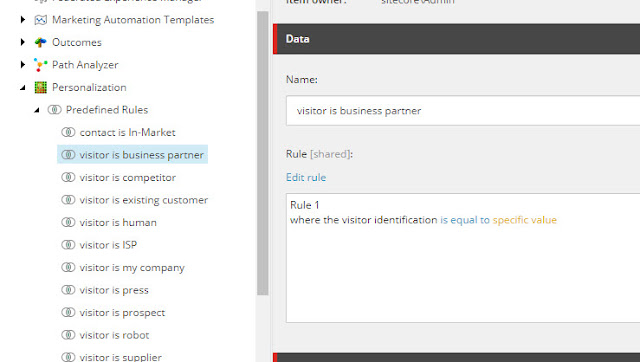Click the 'Name:' field label
The image size is (640, 362).
302,80
